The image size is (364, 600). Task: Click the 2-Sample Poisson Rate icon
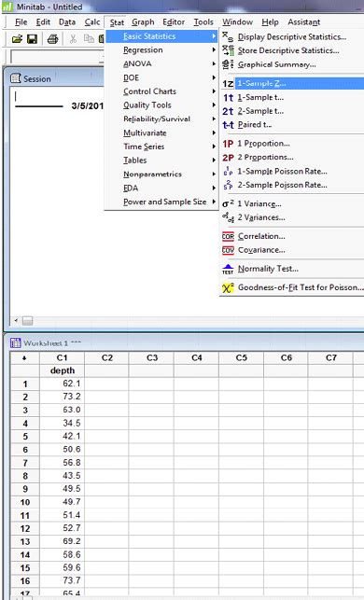[x=228, y=185]
